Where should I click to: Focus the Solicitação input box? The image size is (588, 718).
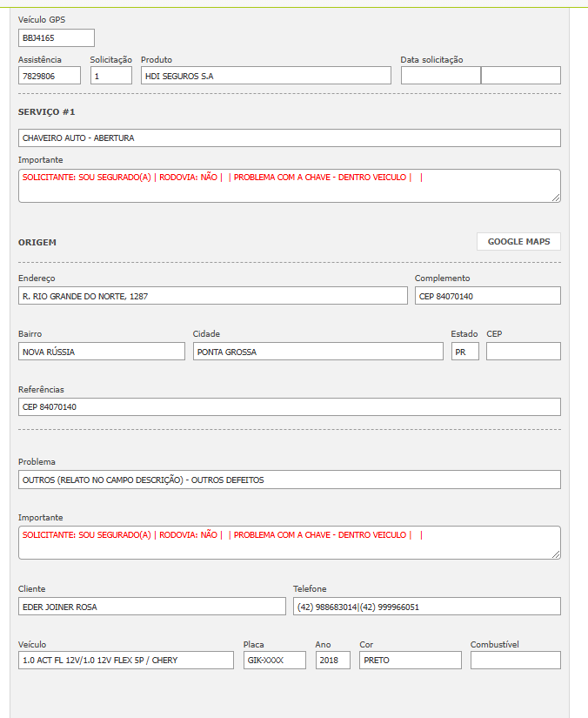(x=111, y=76)
